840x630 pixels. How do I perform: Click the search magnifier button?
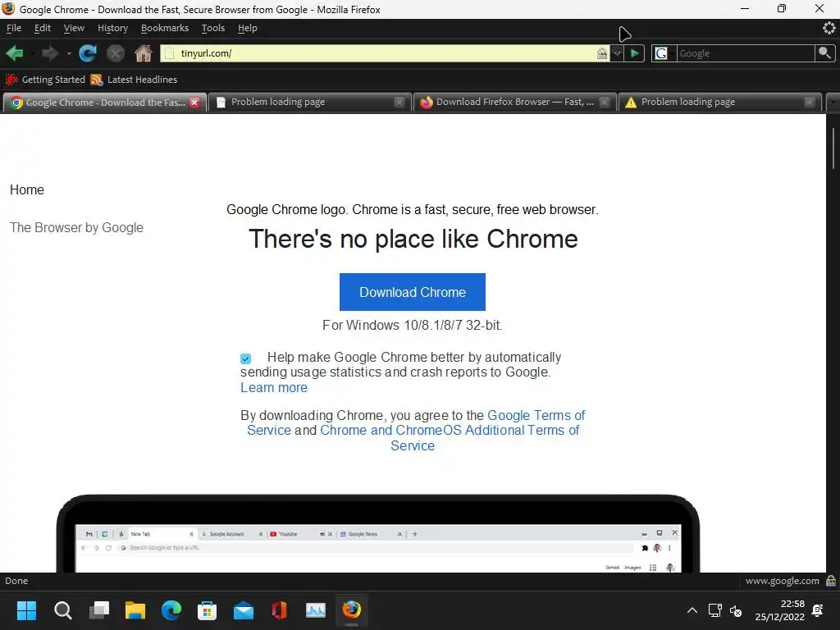coord(824,53)
